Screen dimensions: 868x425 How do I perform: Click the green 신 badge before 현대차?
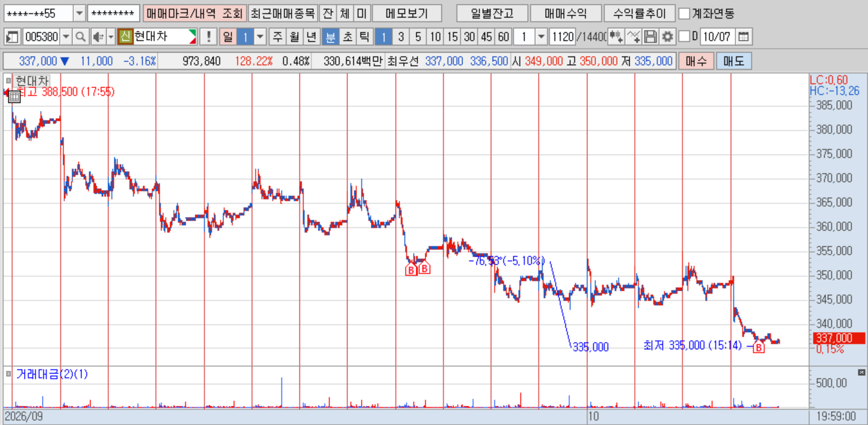[x=125, y=37]
